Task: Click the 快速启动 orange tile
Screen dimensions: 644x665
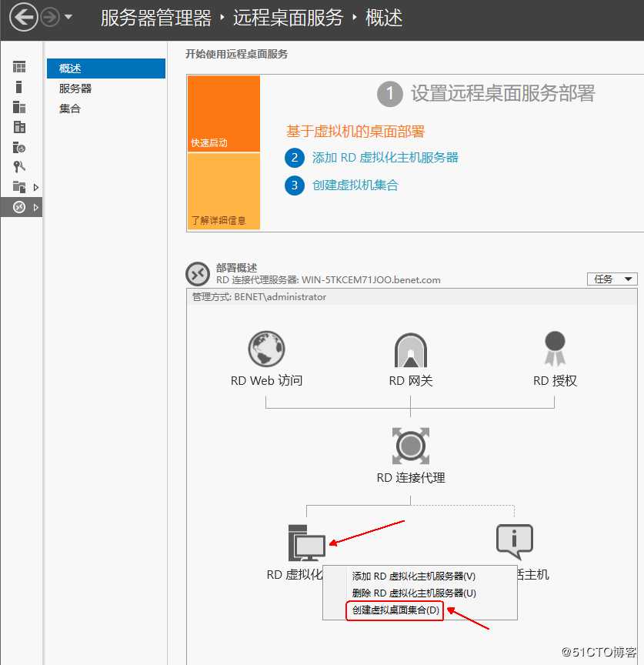Action: (x=224, y=114)
